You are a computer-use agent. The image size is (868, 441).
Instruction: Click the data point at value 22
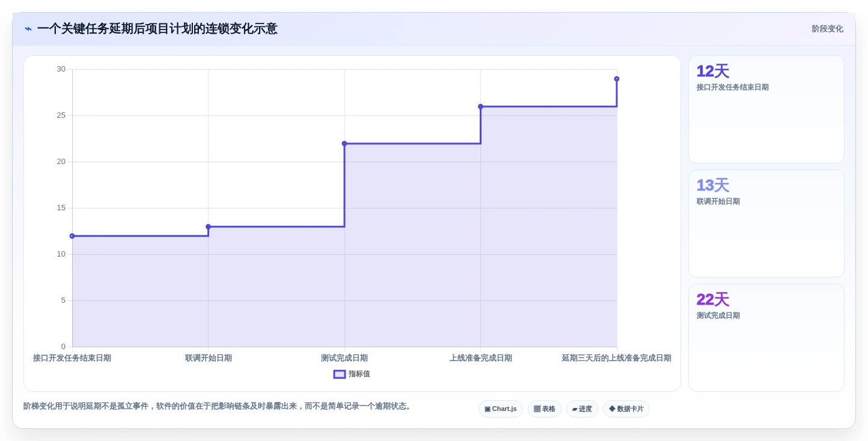click(344, 144)
